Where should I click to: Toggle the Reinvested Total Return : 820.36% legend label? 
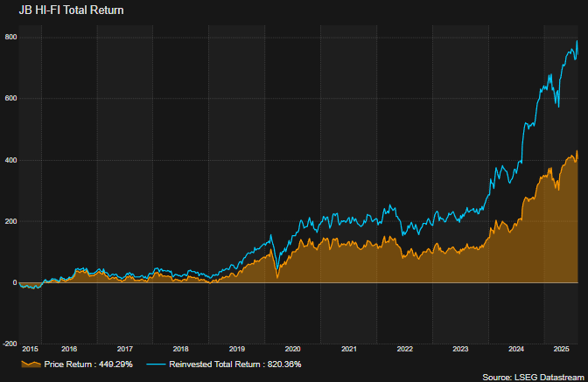(235, 364)
